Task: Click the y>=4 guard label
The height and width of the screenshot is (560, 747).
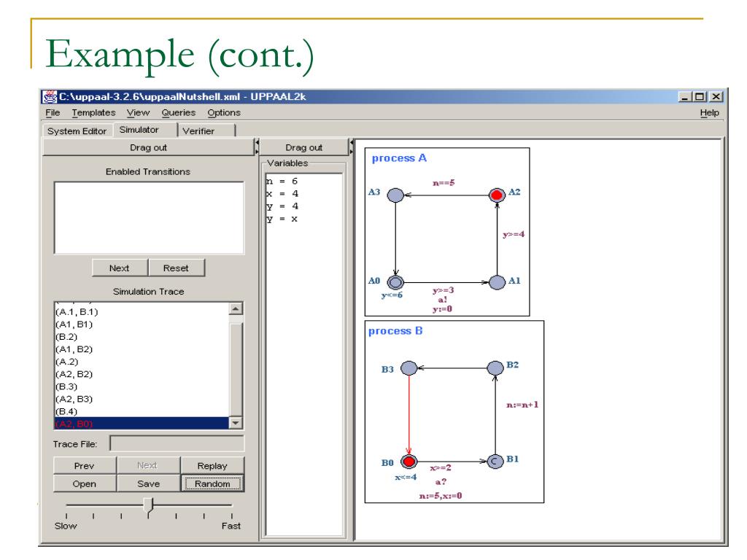Action: (x=514, y=234)
